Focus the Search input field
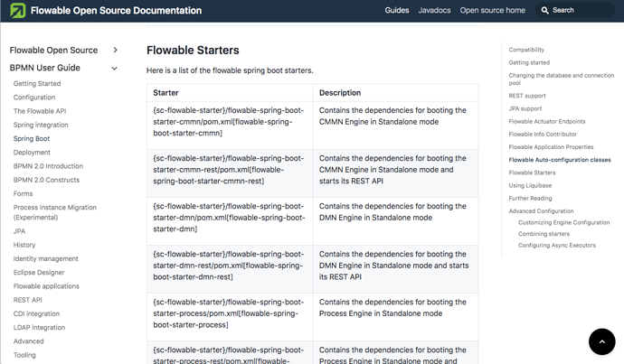This screenshot has height=364, width=624. [x=574, y=10]
